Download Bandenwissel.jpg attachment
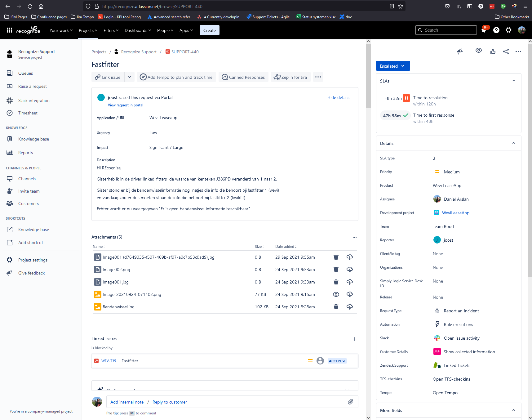Viewport: 532px width, 420px height. point(350,307)
